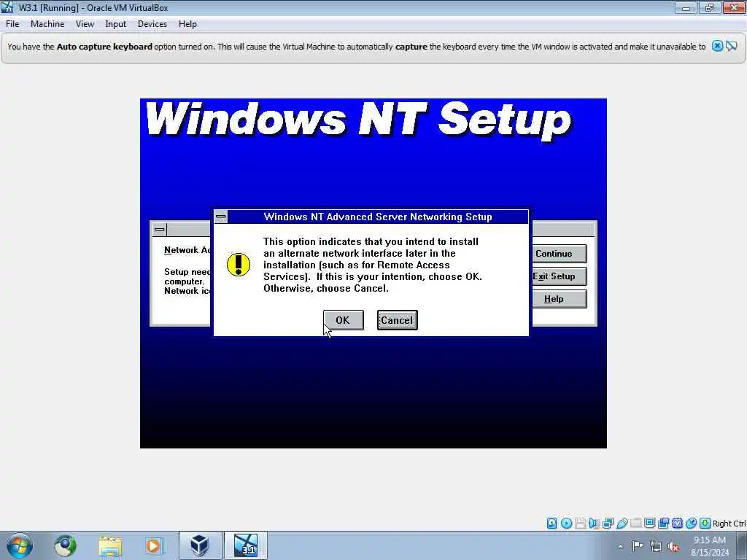The width and height of the screenshot is (747, 560).
Task: Click the display settings status icon
Action: (649, 524)
